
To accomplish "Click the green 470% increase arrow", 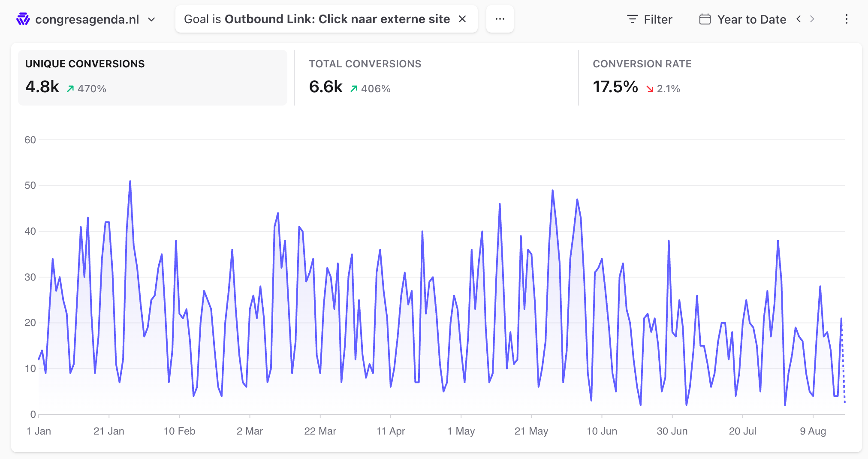I will (x=70, y=89).
